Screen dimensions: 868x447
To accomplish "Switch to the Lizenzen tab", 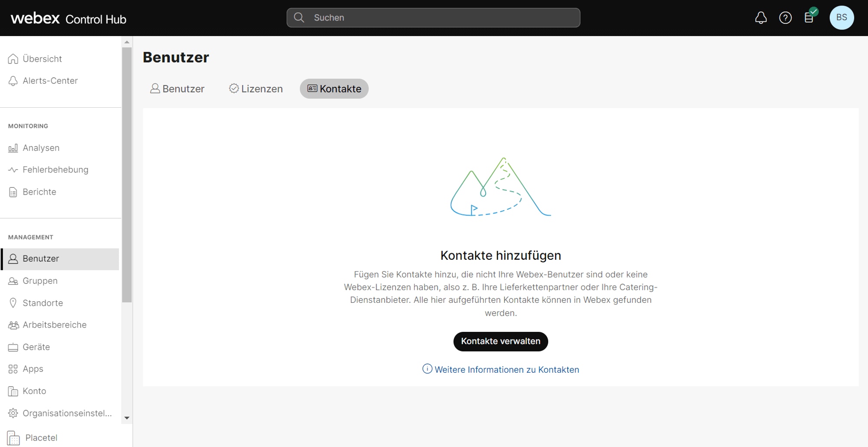I will tap(256, 89).
